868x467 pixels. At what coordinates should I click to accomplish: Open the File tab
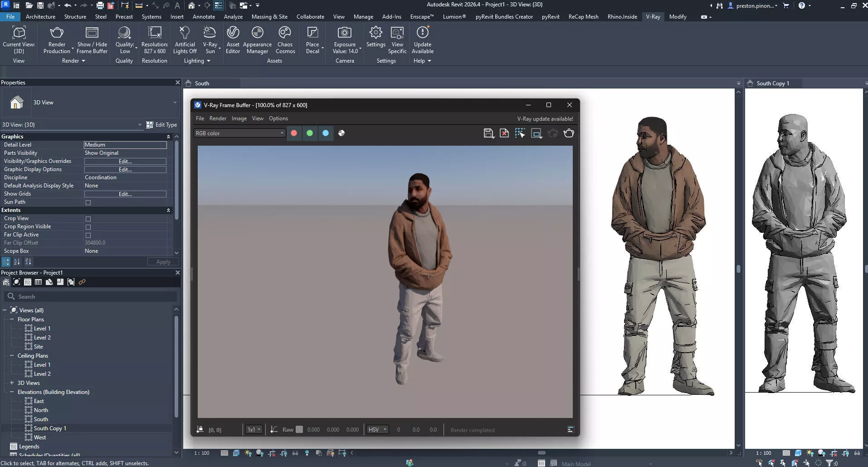(x=10, y=17)
